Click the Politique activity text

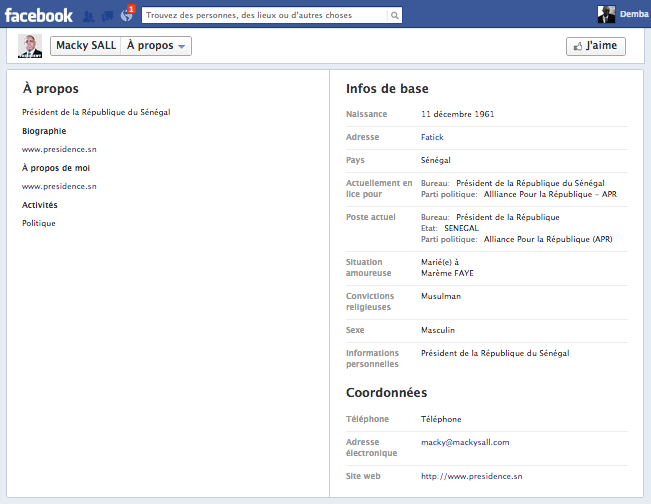pos(39,223)
